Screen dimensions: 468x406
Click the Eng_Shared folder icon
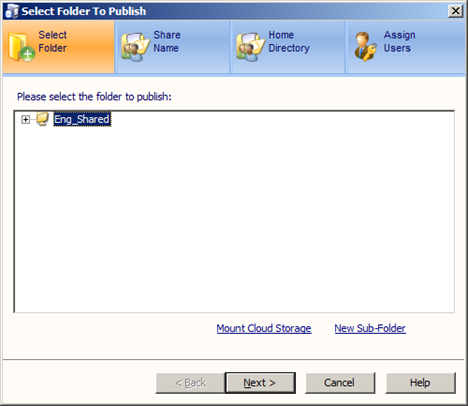pyautogui.click(x=42, y=119)
